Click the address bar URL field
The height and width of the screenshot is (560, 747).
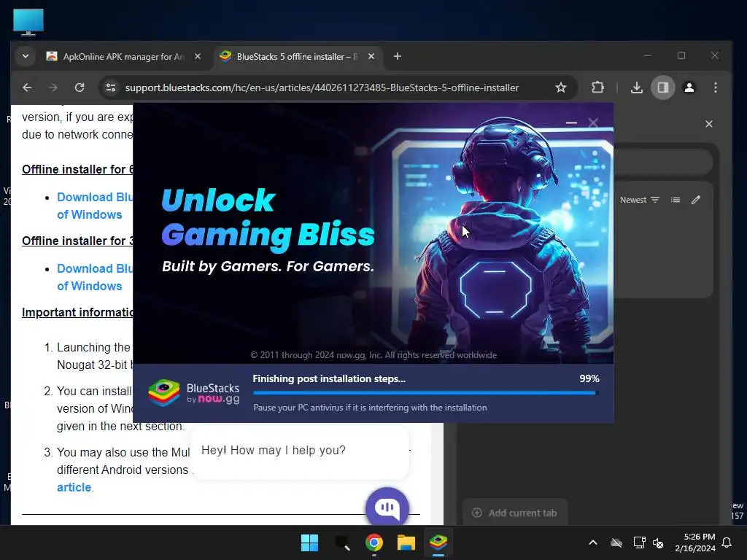[x=322, y=87]
